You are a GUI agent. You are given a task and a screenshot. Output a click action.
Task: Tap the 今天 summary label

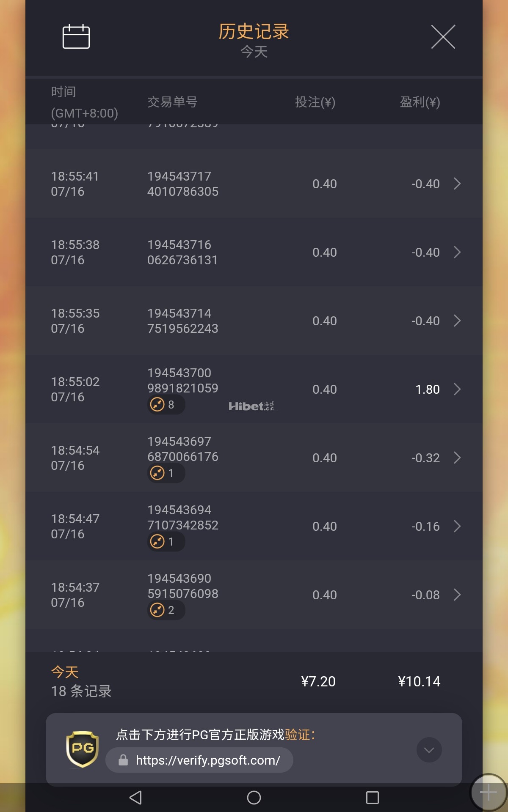(65, 672)
